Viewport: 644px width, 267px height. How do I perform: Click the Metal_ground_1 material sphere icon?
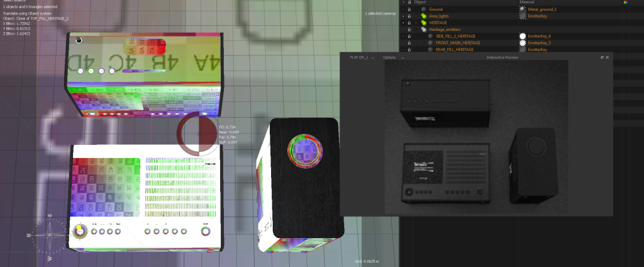click(x=522, y=9)
